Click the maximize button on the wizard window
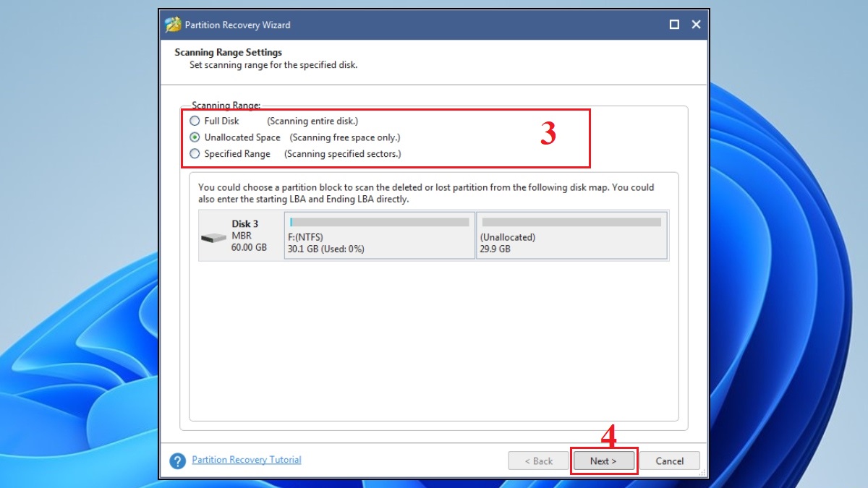 click(673, 24)
